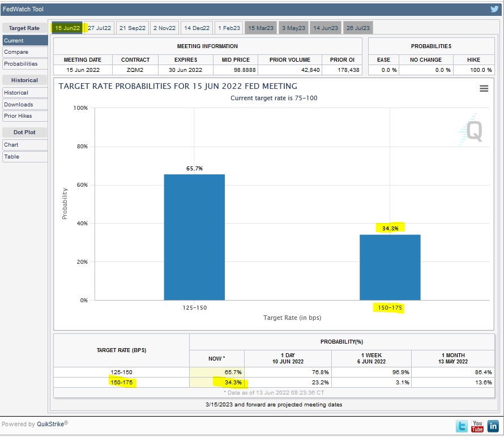
Task: Select the 14 Jun23 meeting tab
Action: 326,28
